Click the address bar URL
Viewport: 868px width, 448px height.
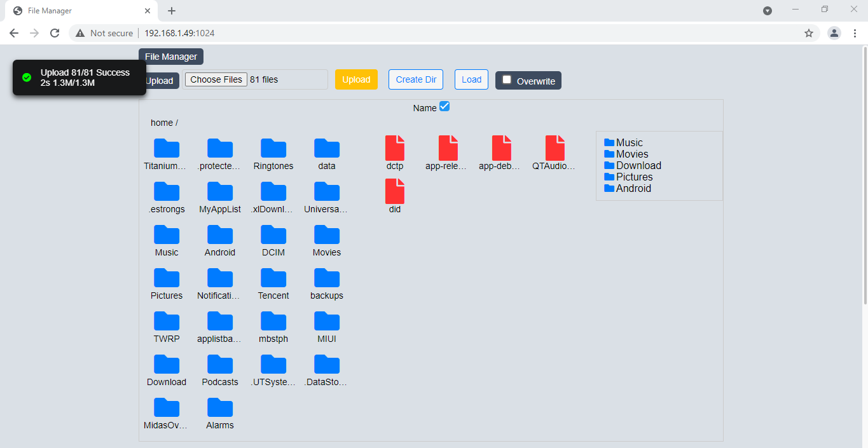179,33
